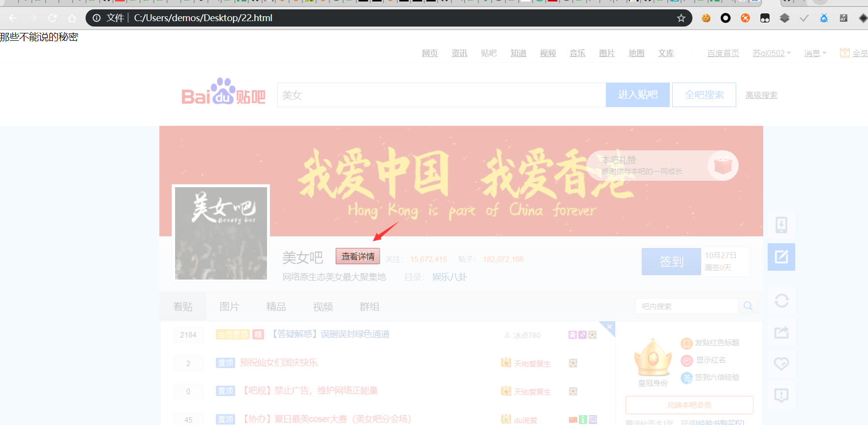
Task: Open the blue bug extension icon
Action: pos(824,18)
